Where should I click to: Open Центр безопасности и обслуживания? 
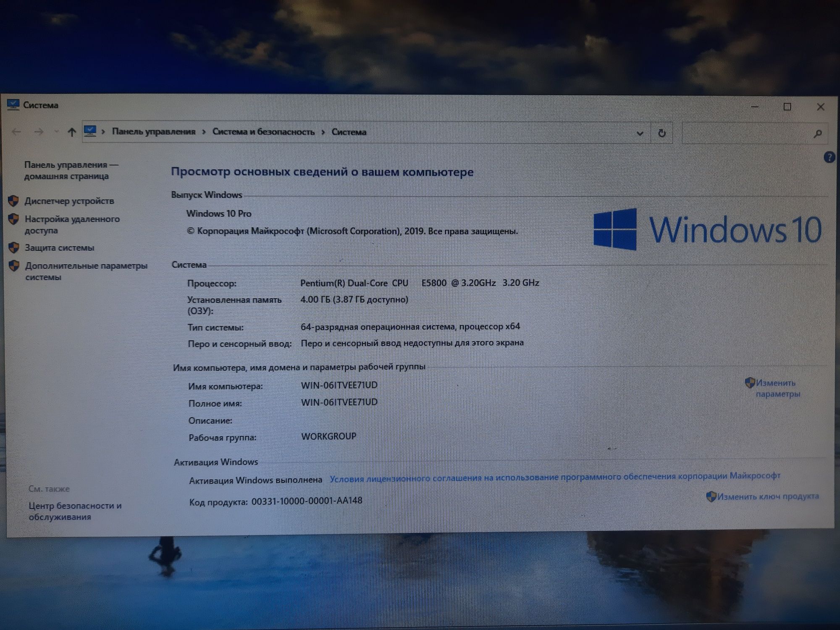click(75, 511)
